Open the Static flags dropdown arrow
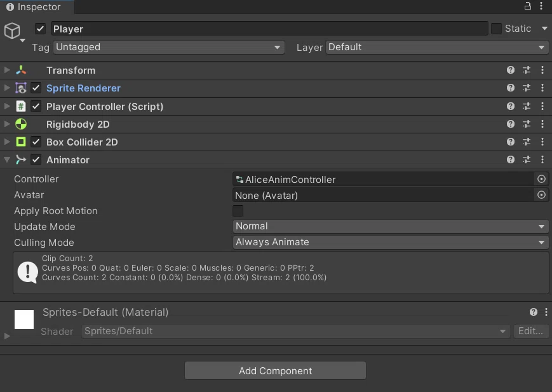This screenshot has height=392, width=552. (544, 29)
